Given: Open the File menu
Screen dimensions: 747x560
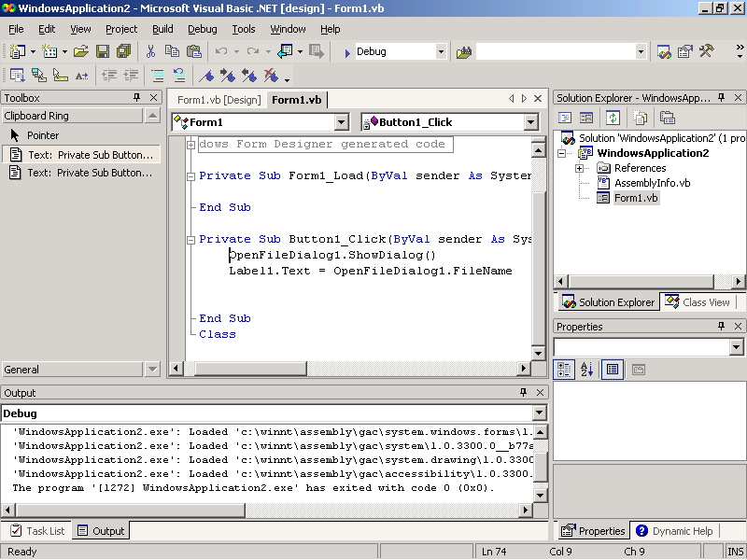Looking at the screenshot, I should [x=16, y=29].
